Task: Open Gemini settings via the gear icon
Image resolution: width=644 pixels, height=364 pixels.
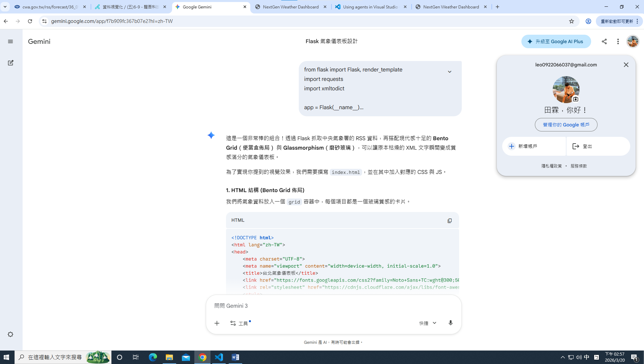Action: pos(10,334)
